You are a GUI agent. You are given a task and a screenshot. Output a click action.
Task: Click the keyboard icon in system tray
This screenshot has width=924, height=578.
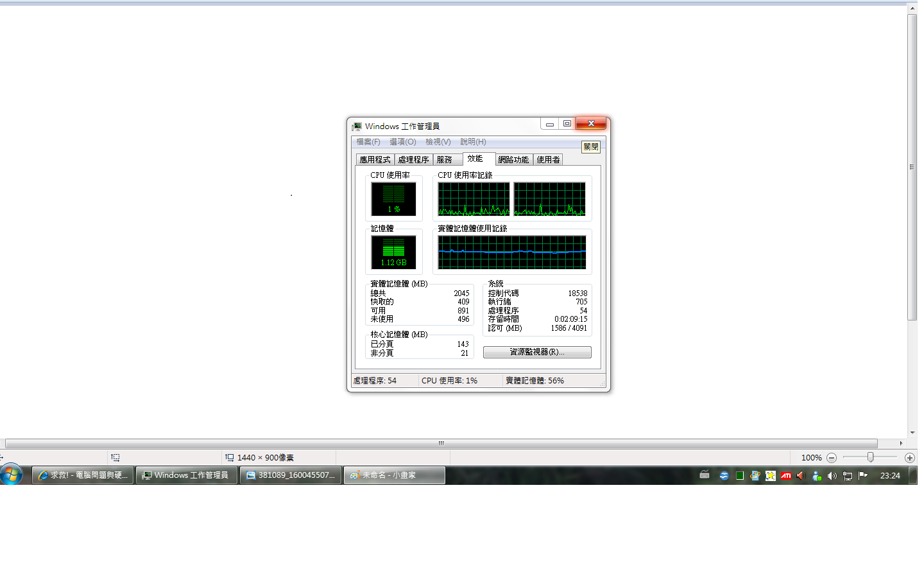click(x=705, y=475)
